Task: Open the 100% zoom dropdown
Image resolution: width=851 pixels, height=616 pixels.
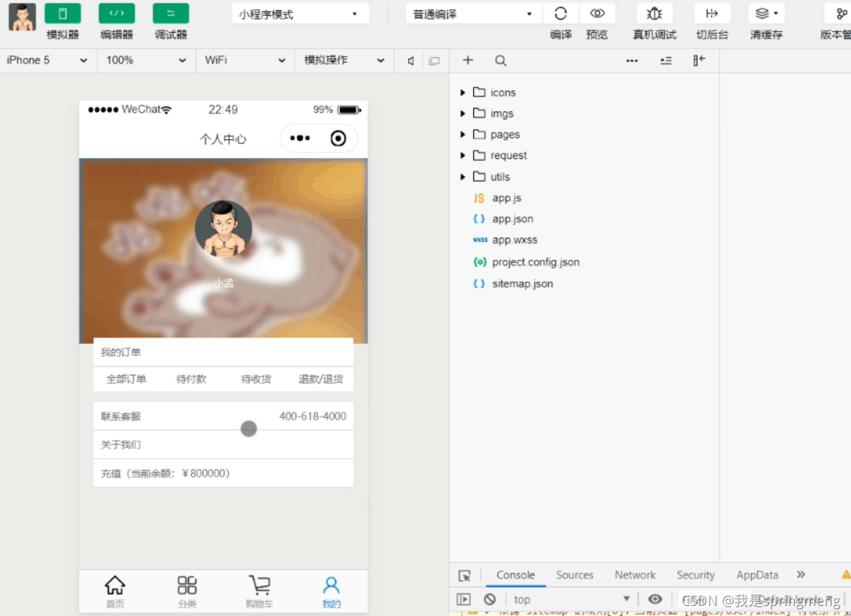Action: [x=146, y=61]
